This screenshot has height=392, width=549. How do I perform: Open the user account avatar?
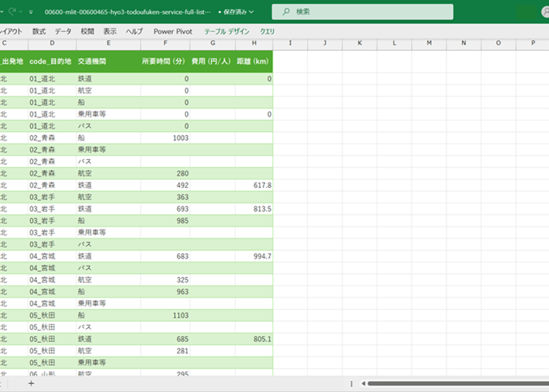click(x=545, y=12)
